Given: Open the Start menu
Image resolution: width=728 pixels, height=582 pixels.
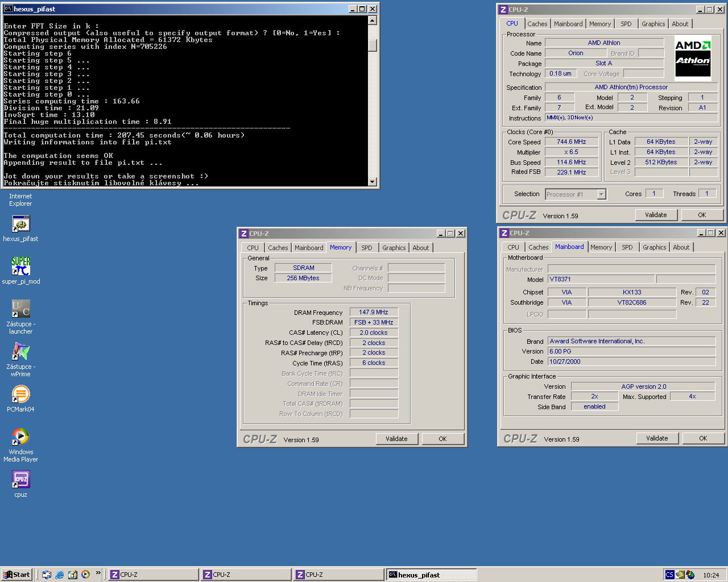Looking at the screenshot, I should 17,575.
